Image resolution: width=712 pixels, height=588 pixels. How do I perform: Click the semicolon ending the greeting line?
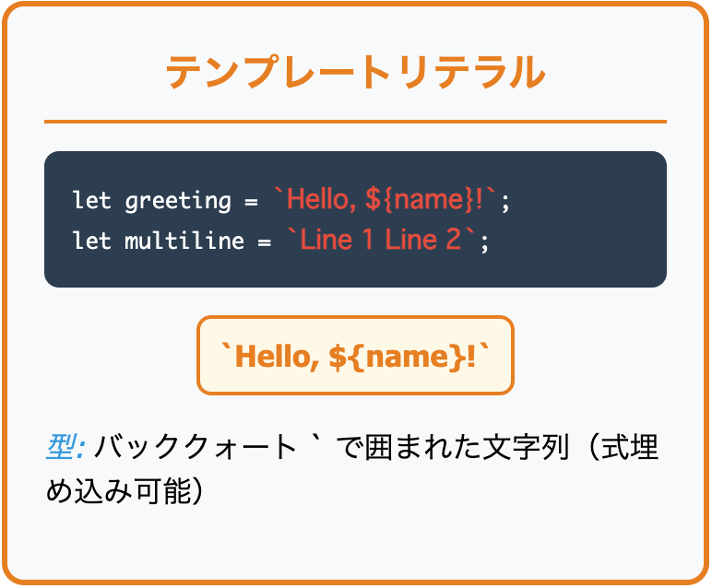click(505, 200)
